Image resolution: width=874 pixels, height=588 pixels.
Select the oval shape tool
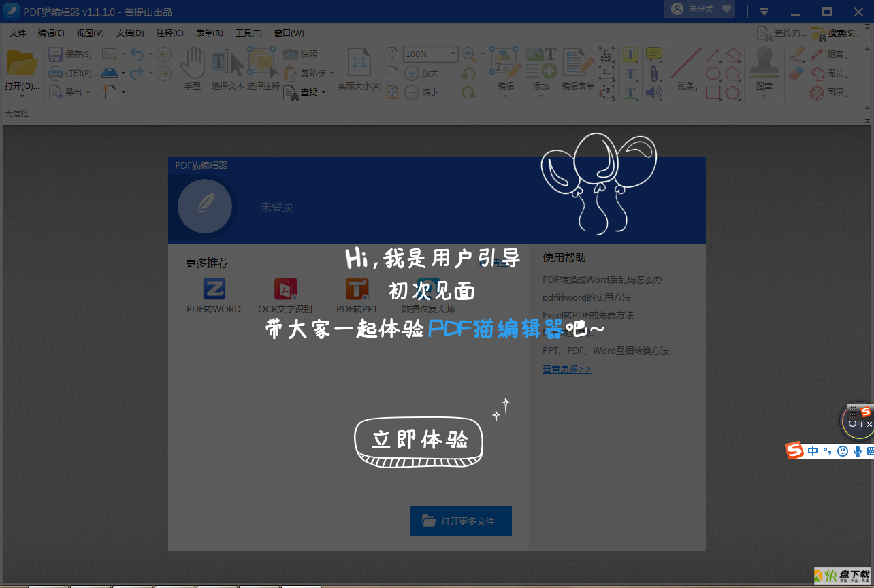713,73
